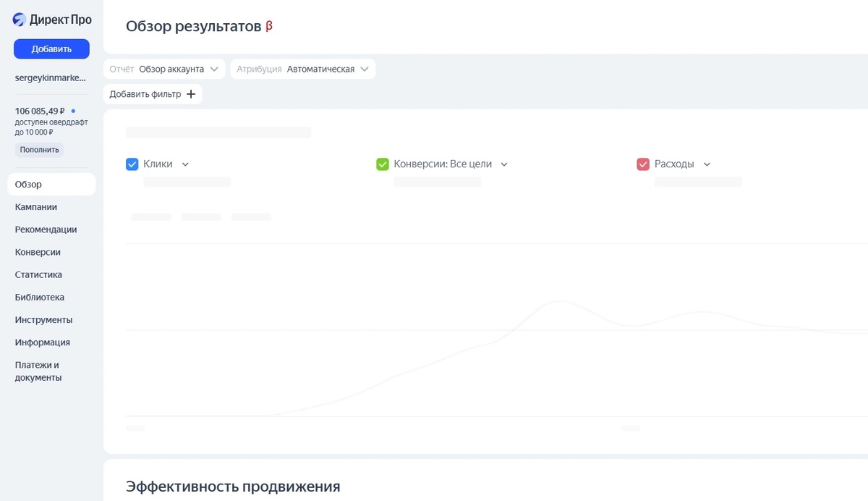Click the red beta symbol beside the title
The width and height of the screenshot is (868, 501).
[x=269, y=26]
